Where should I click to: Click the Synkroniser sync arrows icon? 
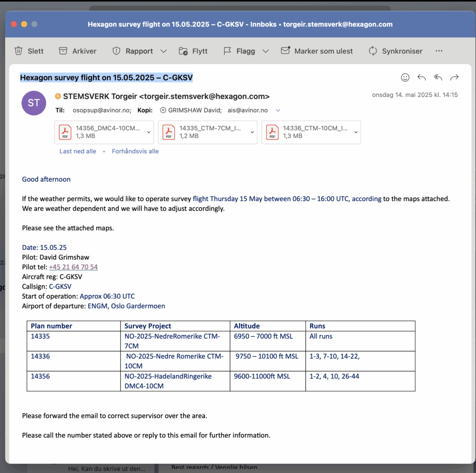(x=373, y=51)
